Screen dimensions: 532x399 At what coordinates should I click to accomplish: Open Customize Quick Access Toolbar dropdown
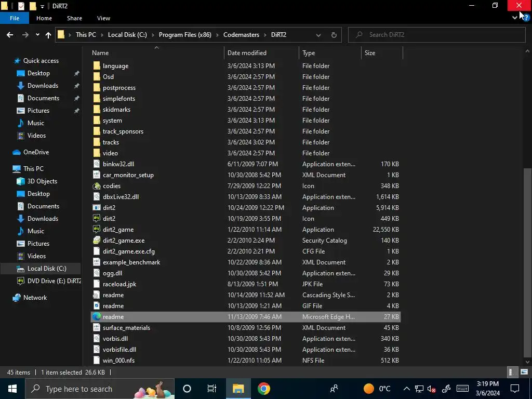click(42, 6)
